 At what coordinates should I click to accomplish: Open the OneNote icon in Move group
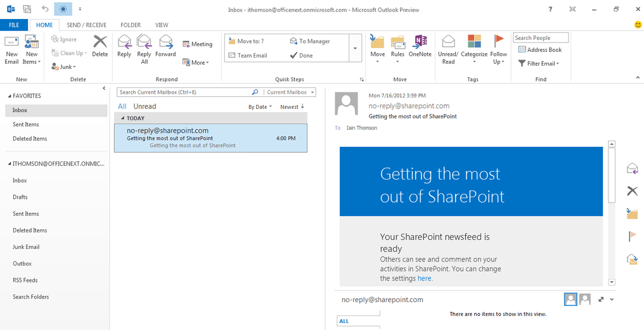click(420, 42)
